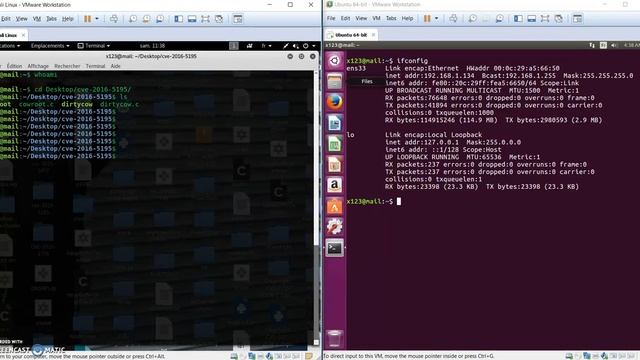Open View menu in Ubuntu VMware window
Viewport: 640px width, 360px height.
click(361, 18)
